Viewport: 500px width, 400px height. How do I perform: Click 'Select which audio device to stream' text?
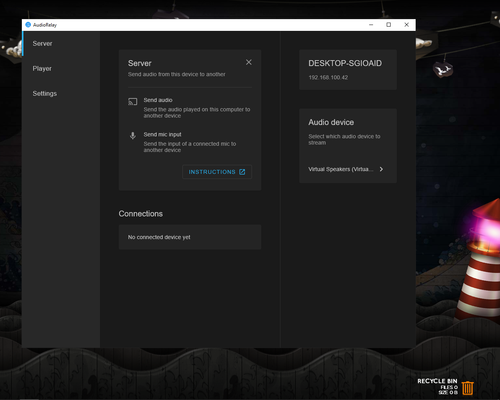pyautogui.click(x=344, y=139)
